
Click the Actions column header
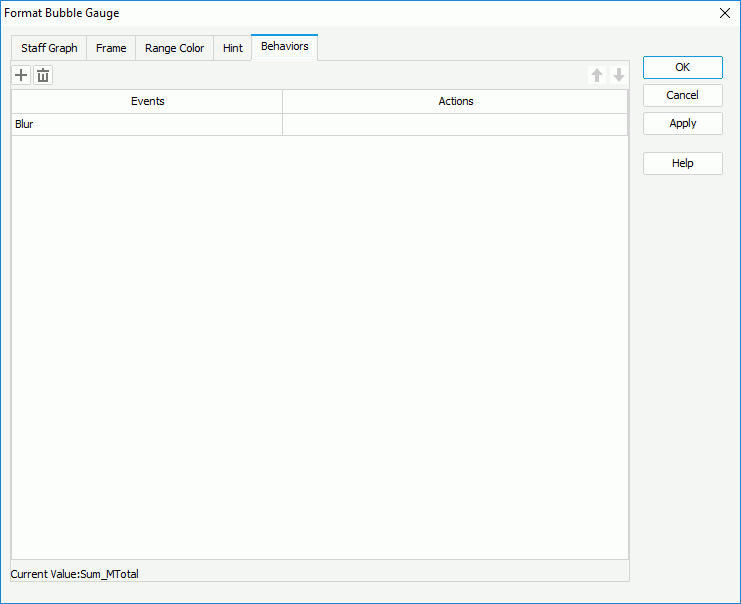[x=455, y=101]
